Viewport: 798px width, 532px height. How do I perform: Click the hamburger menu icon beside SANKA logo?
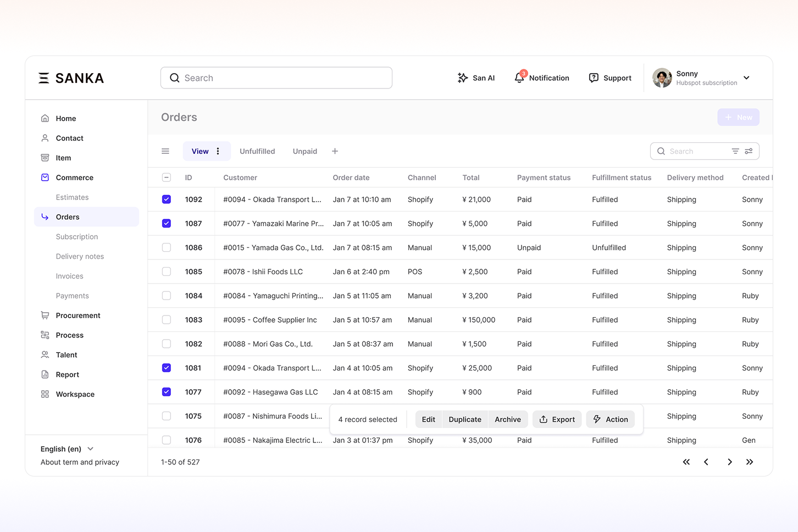click(x=44, y=78)
